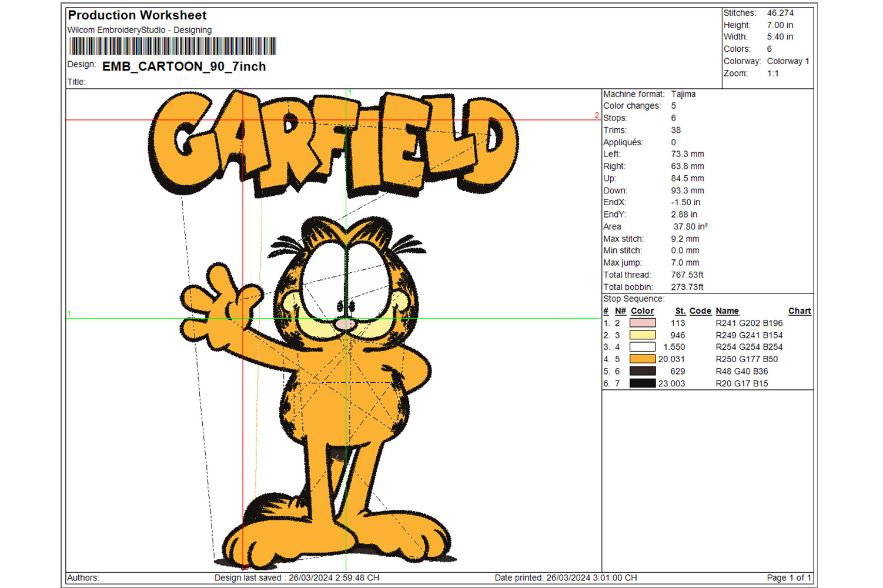Click the Title label
Image resolution: width=883 pixels, height=588 pixels.
pos(76,82)
